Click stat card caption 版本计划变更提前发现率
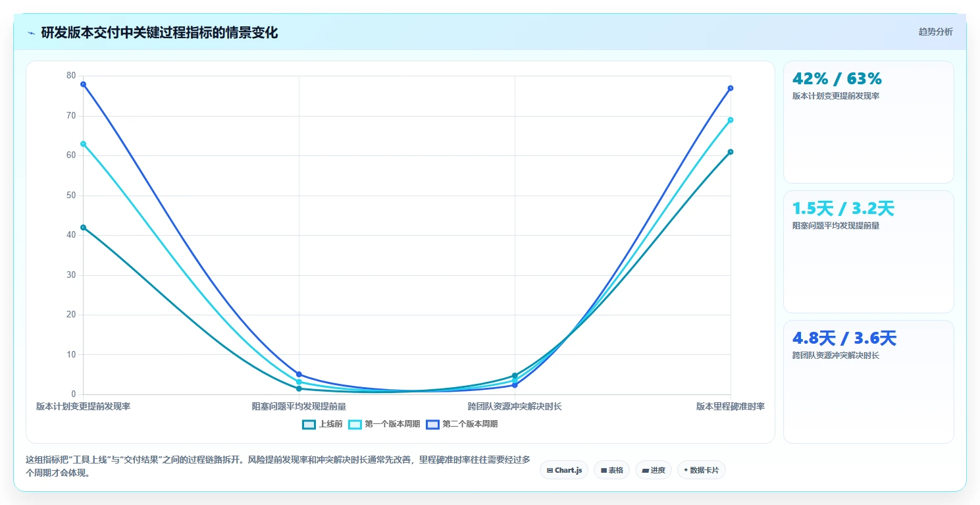Screen dimensions: 980x505 pos(836,96)
